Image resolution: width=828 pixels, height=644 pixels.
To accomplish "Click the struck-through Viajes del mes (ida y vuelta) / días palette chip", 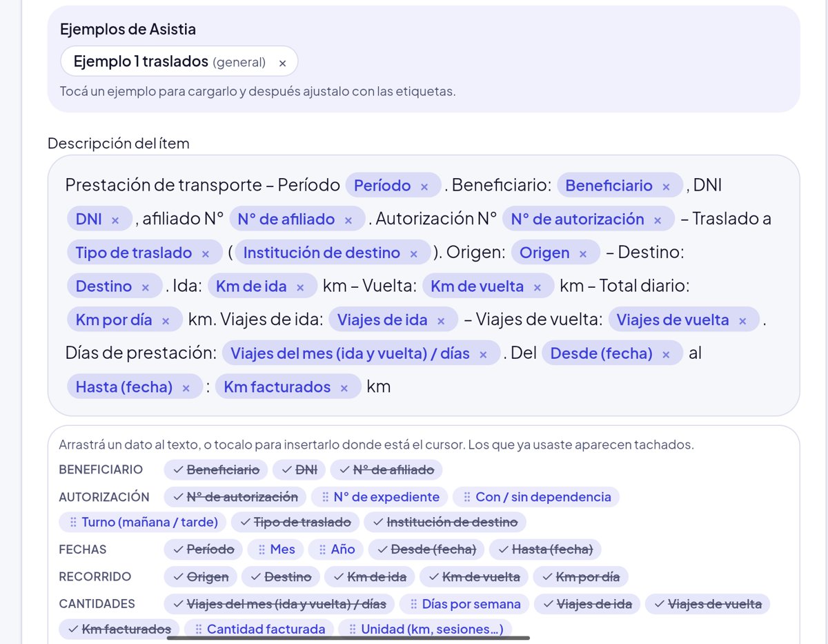I will tap(279, 604).
